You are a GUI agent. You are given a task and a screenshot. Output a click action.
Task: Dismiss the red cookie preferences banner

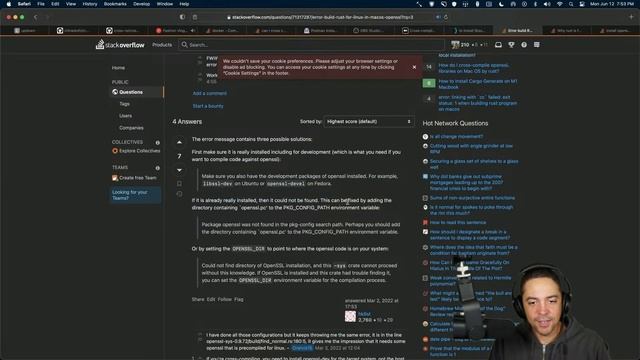(414, 67)
